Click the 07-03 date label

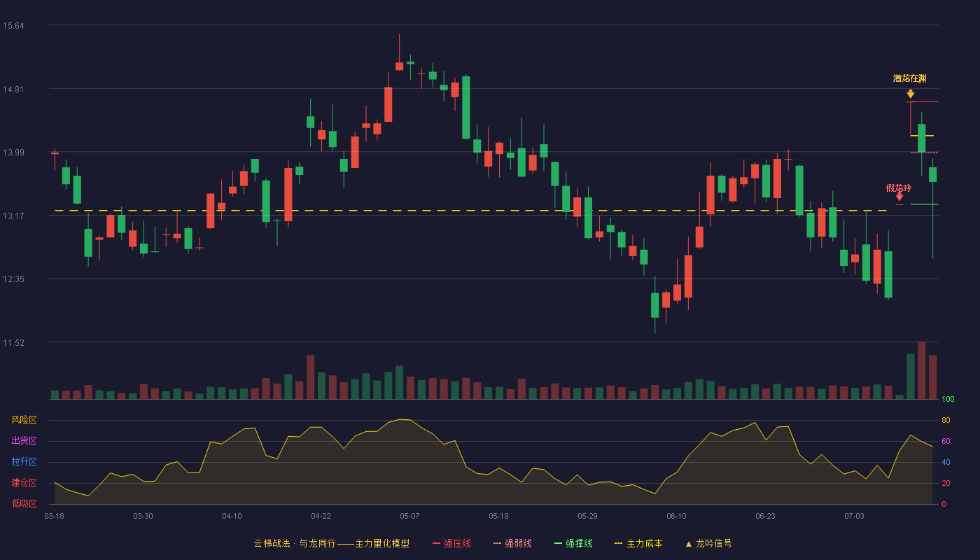tap(854, 516)
